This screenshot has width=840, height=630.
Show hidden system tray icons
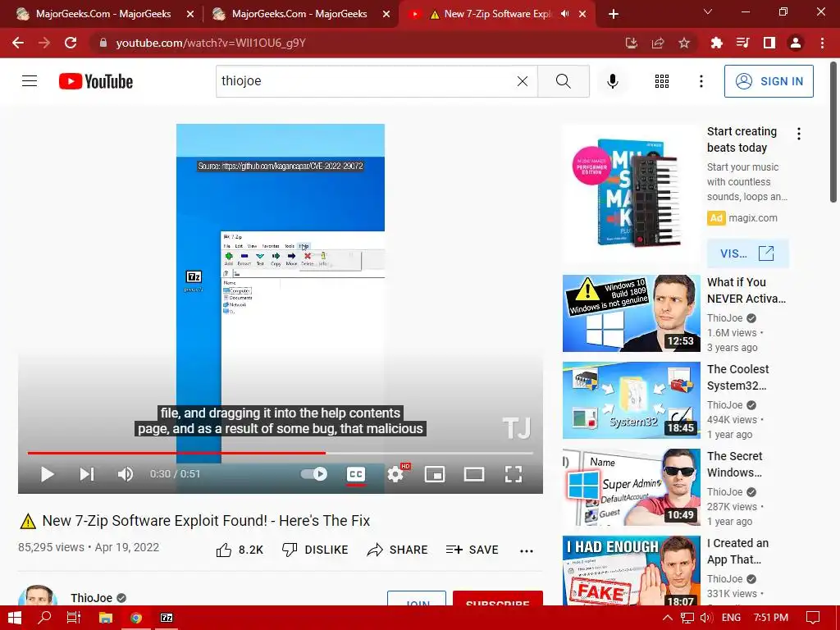[668, 618]
